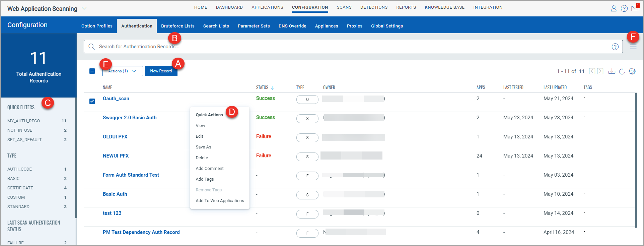The height and width of the screenshot is (246, 644).
Task: Switch to Search Lists tab
Action: (216, 26)
